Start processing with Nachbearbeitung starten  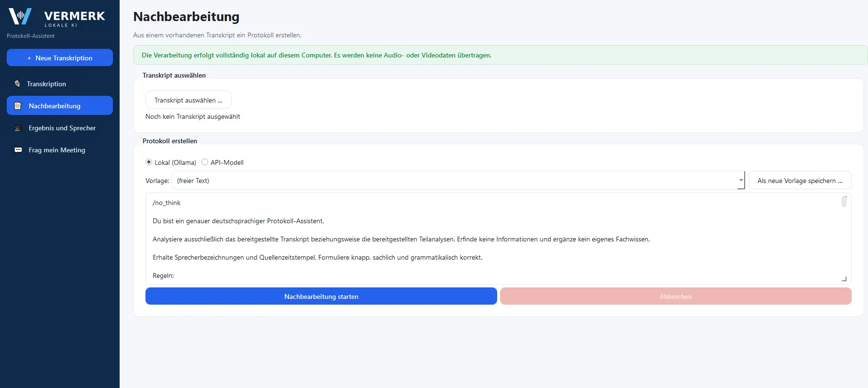[x=321, y=296]
